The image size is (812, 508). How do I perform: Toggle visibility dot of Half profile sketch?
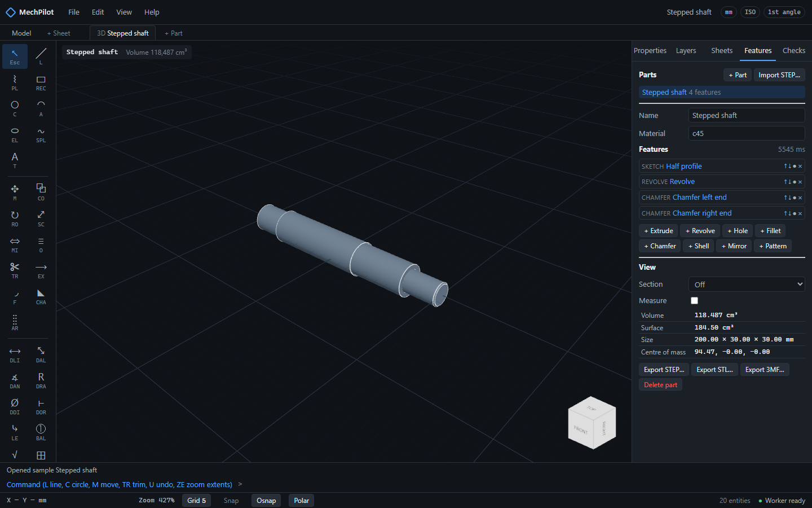[x=795, y=167]
